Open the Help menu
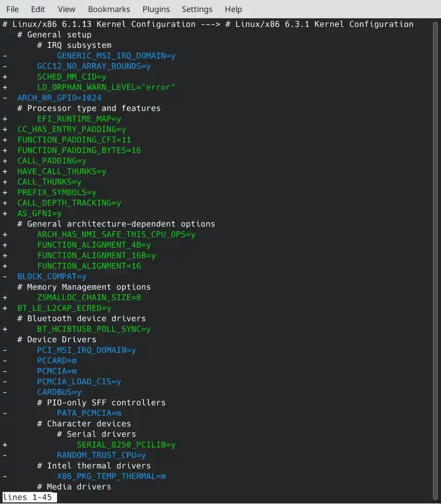This screenshot has width=441, height=504. coord(233,9)
